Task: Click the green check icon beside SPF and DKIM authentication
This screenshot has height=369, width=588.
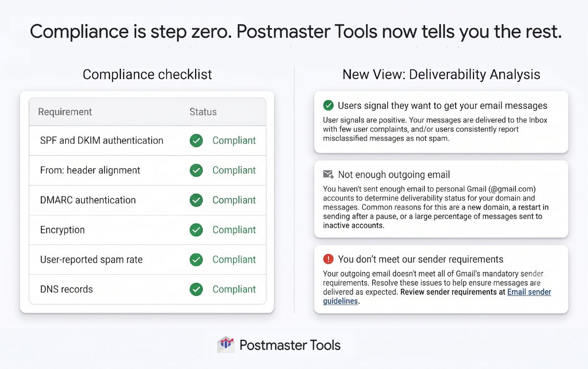Action: pyautogui.click(x=196, y=141)
